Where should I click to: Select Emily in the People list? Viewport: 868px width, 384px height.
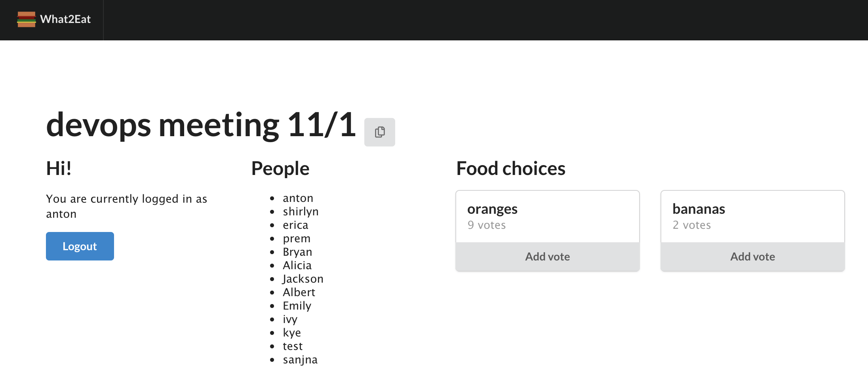coord(297,306)
